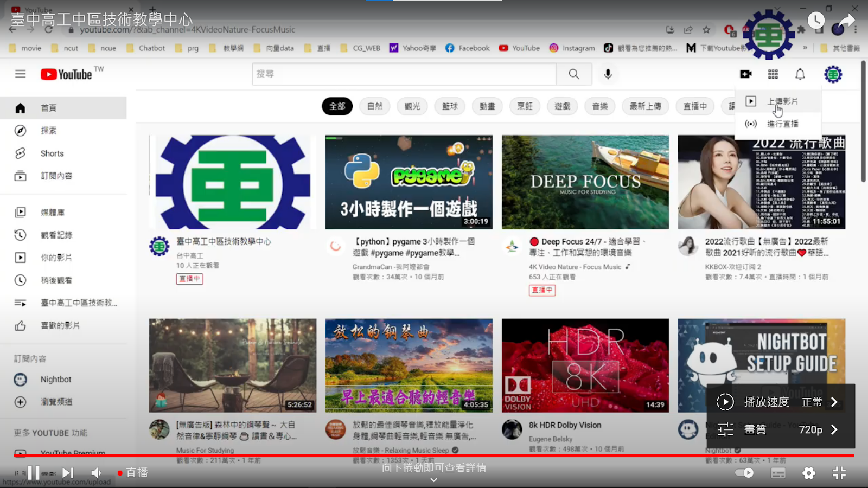Select the 動畫 filter chip
Image resolution: width=868 pixels, height=488 pixels.
[x=487, y=106]
